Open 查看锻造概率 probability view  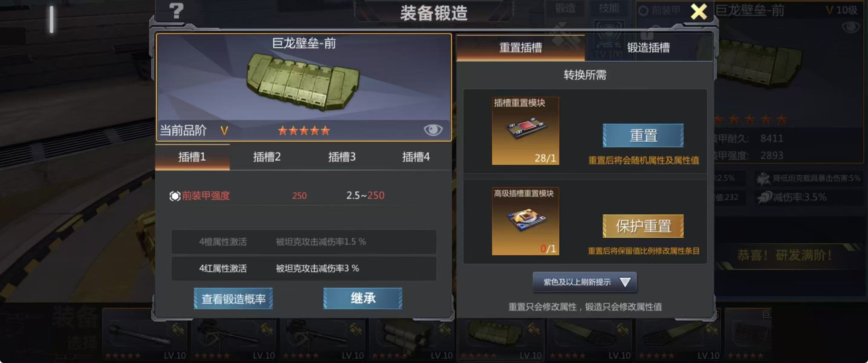(233, 299)
